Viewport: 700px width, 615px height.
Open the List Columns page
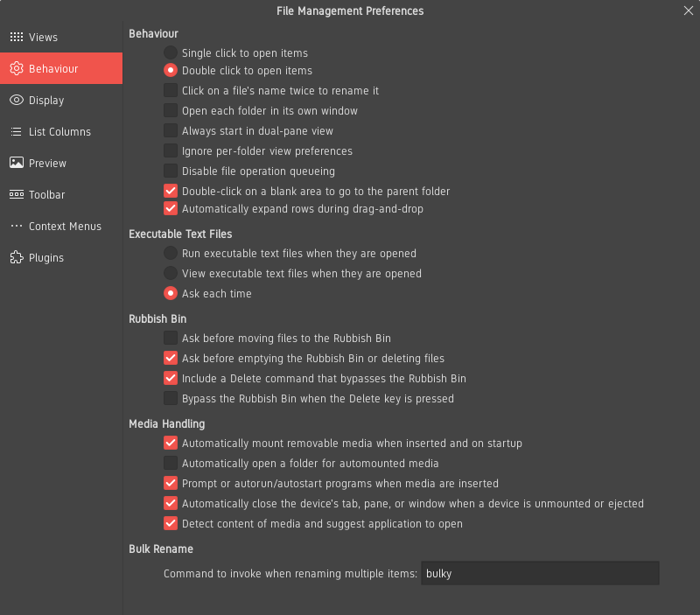59,131
